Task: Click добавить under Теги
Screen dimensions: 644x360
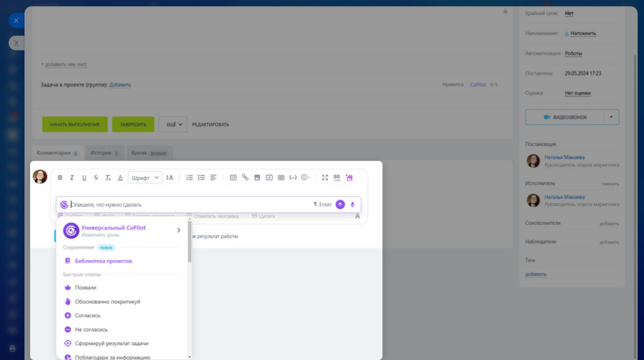Action: [x=536, y=275]
